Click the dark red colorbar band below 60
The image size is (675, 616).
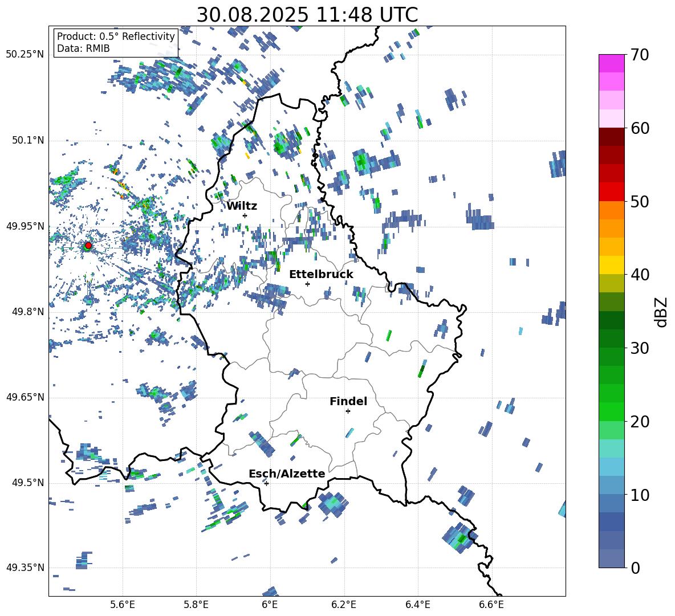(611, 137)
